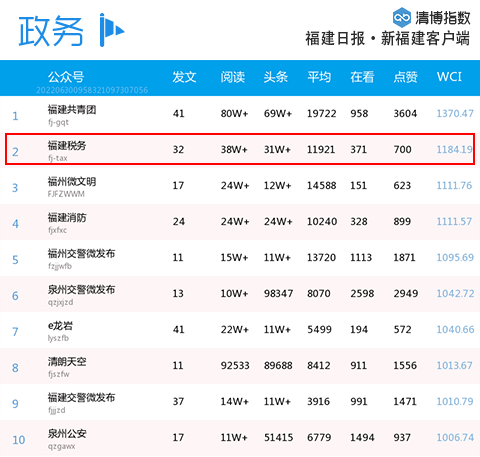Viewport: 480px width, 457px height.
Task: Click average value 3916
Action: pos(318,402)
